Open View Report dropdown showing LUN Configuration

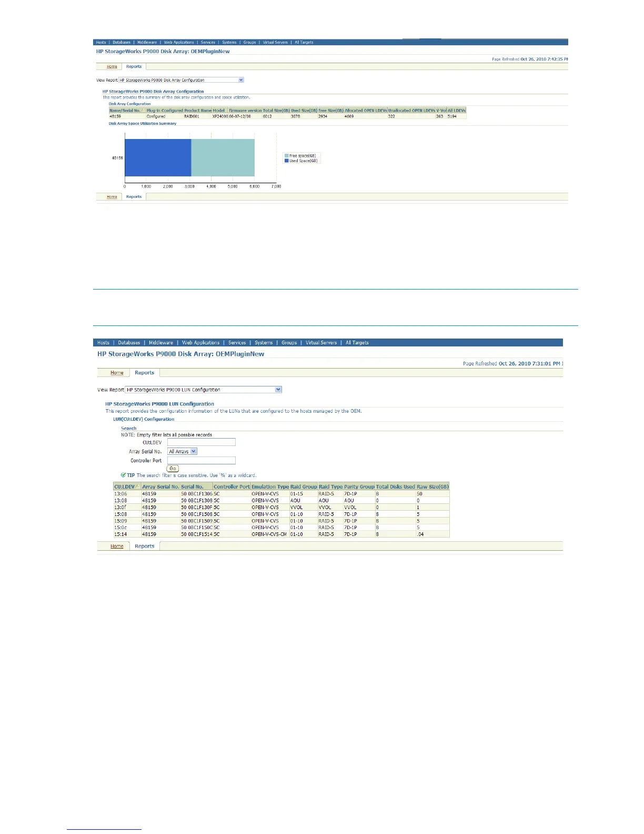(204, 390)
